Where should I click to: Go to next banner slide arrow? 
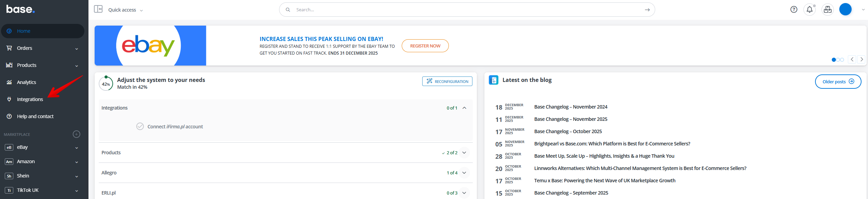(862, 59)
